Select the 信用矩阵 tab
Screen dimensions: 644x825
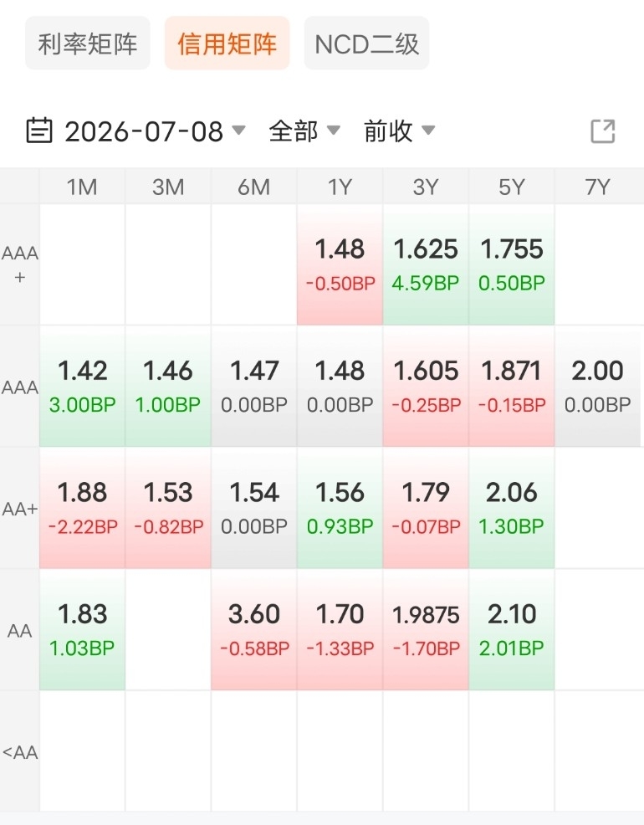pyautogui.click(x=227, y=44)
